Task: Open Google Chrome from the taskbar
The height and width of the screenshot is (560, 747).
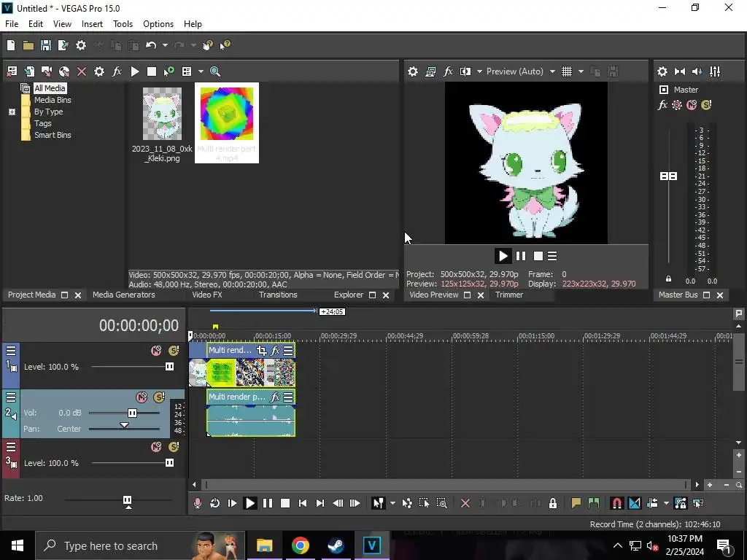Action: click(x=300, y=545)
